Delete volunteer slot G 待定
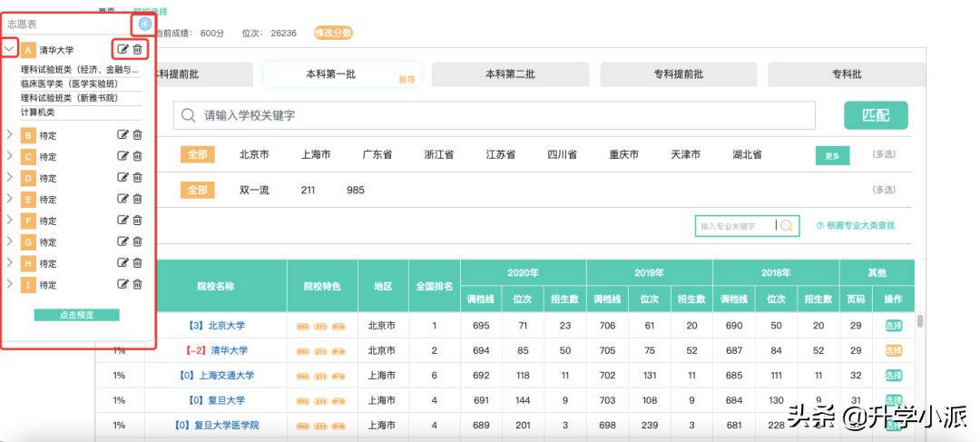 click(x=138, y=241)
